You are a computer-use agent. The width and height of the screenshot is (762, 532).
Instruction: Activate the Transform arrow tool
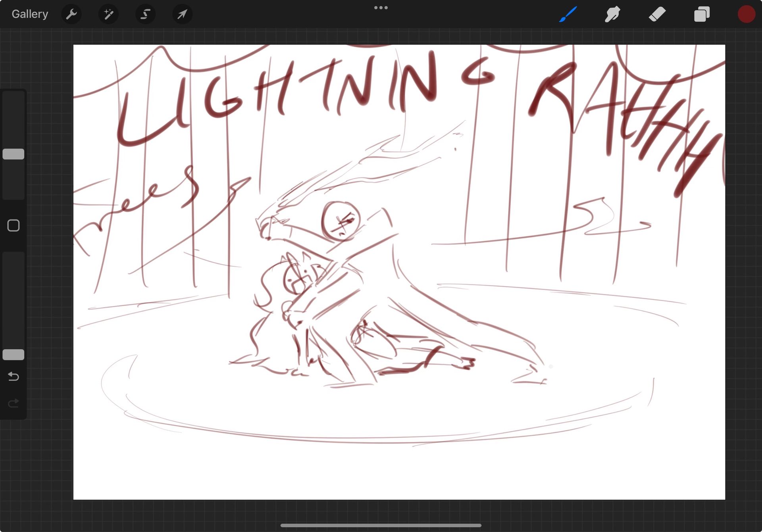coord(182,14)
